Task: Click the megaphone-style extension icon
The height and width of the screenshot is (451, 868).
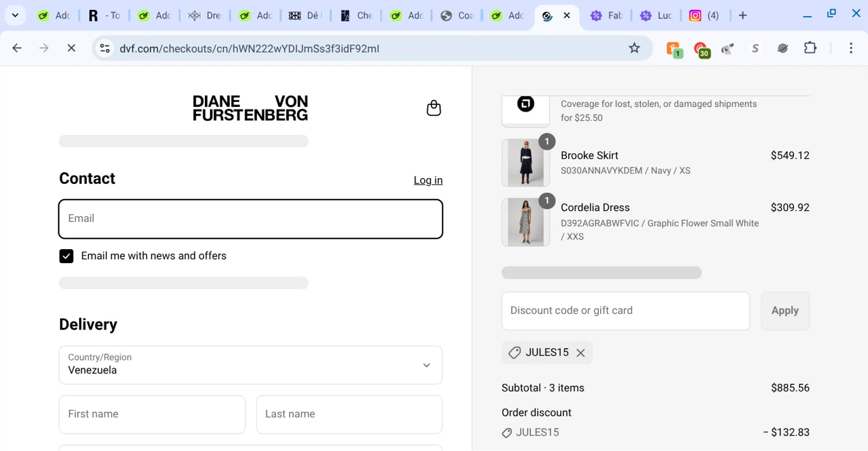Action: (x=727, y=49)
